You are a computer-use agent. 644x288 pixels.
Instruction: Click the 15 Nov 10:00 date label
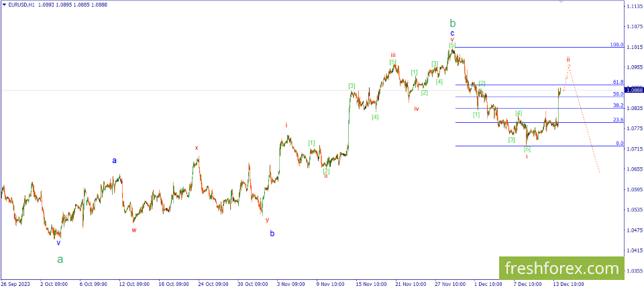click(371, 284)
